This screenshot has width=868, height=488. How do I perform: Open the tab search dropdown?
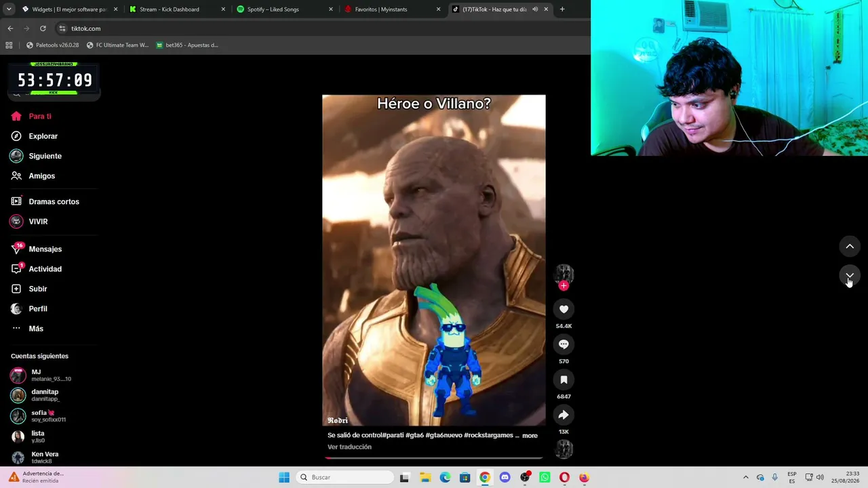click(x=9, y=9)
